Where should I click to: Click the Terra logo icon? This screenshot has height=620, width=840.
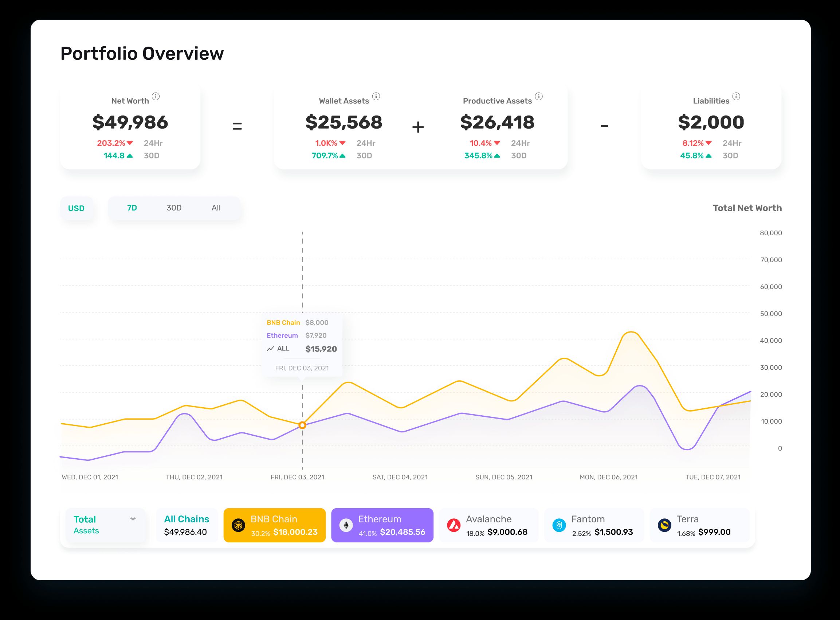coord(664,525)
